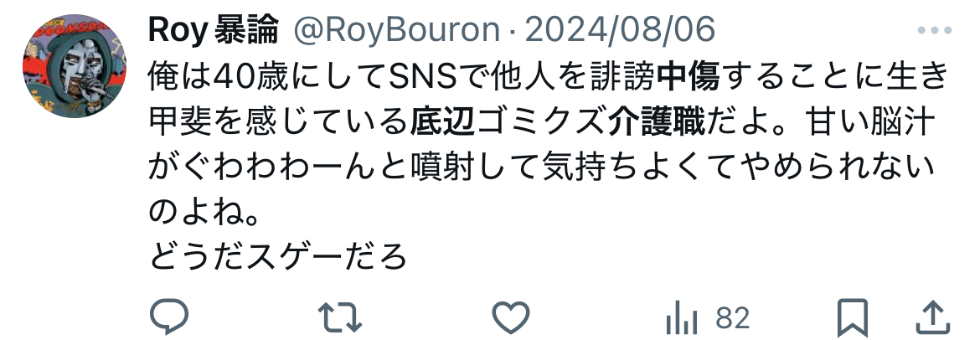Viewport: 980px width, 340px height.
Task: Expand the three-dot more options menu
Action: pyautogui.click(x=935, y=30)
